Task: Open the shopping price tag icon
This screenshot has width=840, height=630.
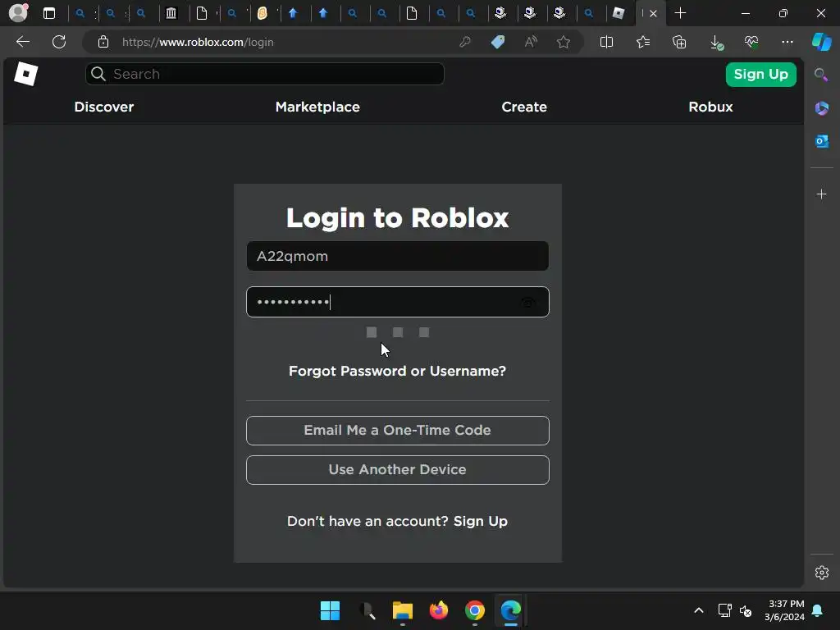Action: point(498,42)
